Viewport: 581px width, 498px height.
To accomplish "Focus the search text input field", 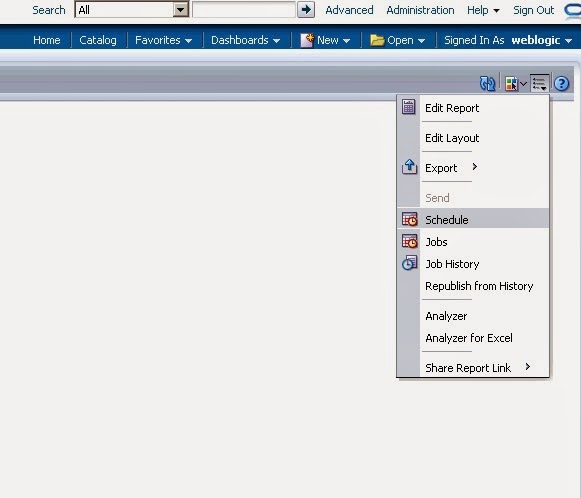I will pos(244,10).
